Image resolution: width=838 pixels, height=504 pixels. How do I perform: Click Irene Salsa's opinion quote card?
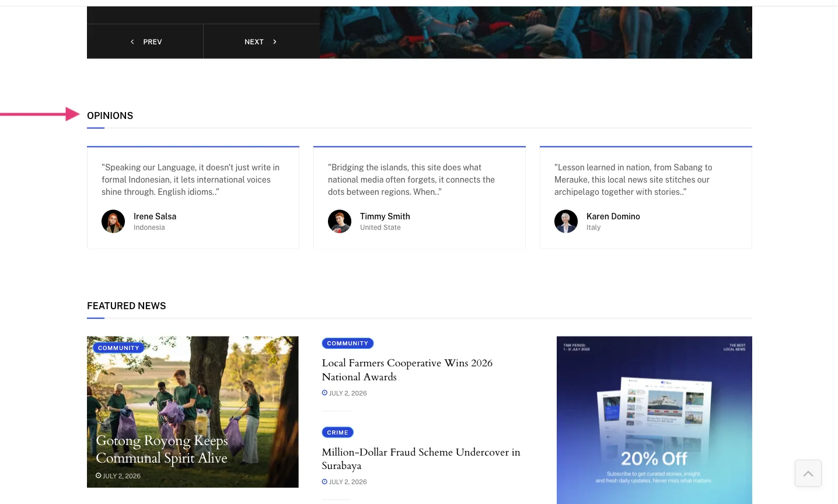click(193, 197)
